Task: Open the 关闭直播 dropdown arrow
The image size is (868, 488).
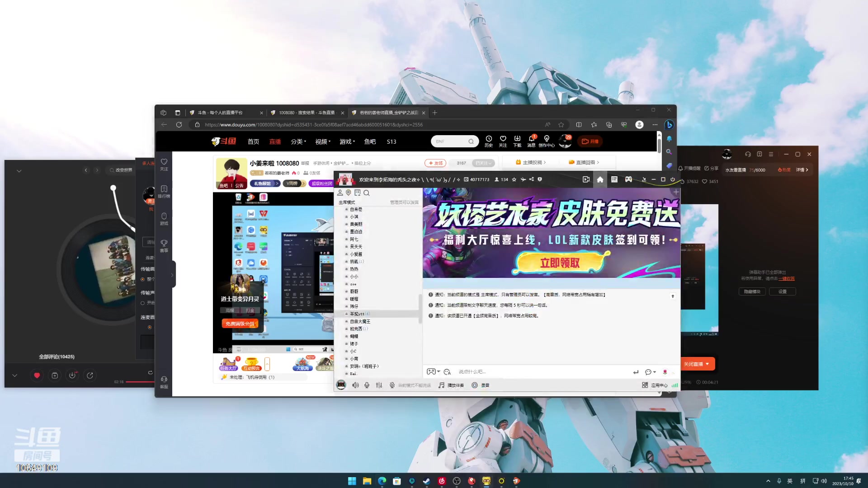Action: (x=708, y=364)
